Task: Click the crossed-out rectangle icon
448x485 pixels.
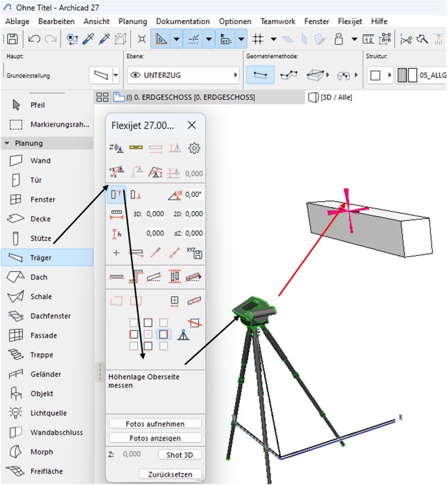Action: (x=195, y=323)
